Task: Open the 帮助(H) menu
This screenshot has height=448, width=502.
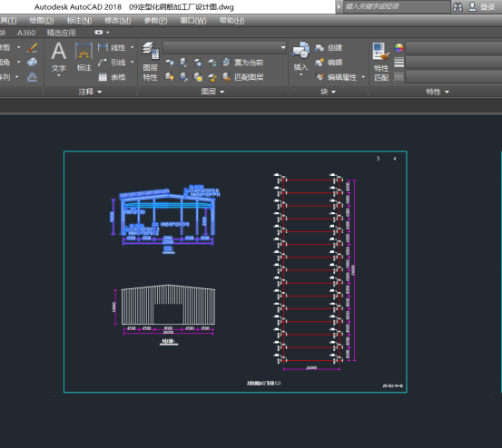Action: point(231,21)
